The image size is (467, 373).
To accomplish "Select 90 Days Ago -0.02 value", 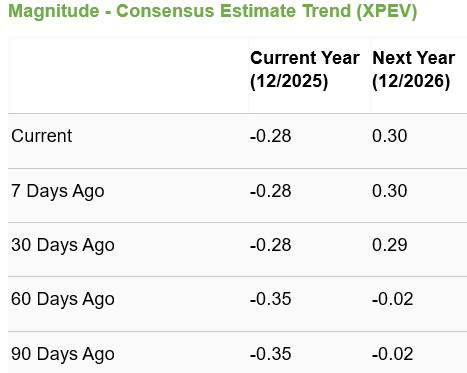I will 393,354.
